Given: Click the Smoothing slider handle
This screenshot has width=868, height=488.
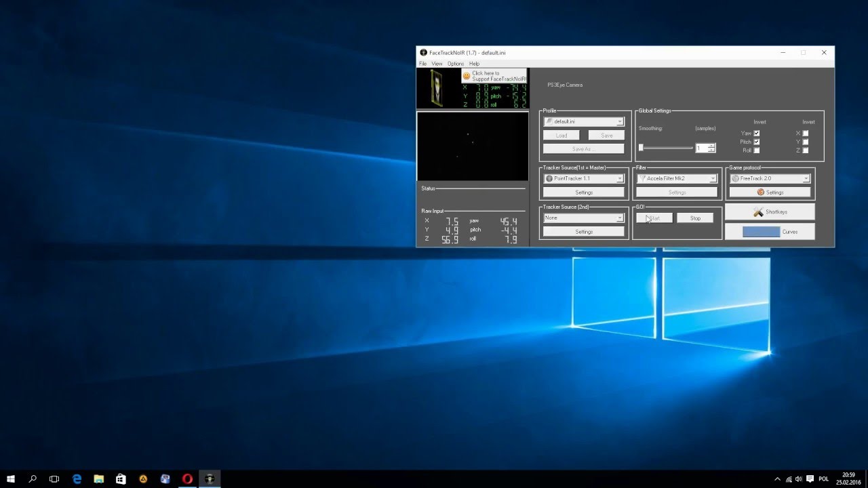Looking at the screenshot, I should click(x=641, y=148).
